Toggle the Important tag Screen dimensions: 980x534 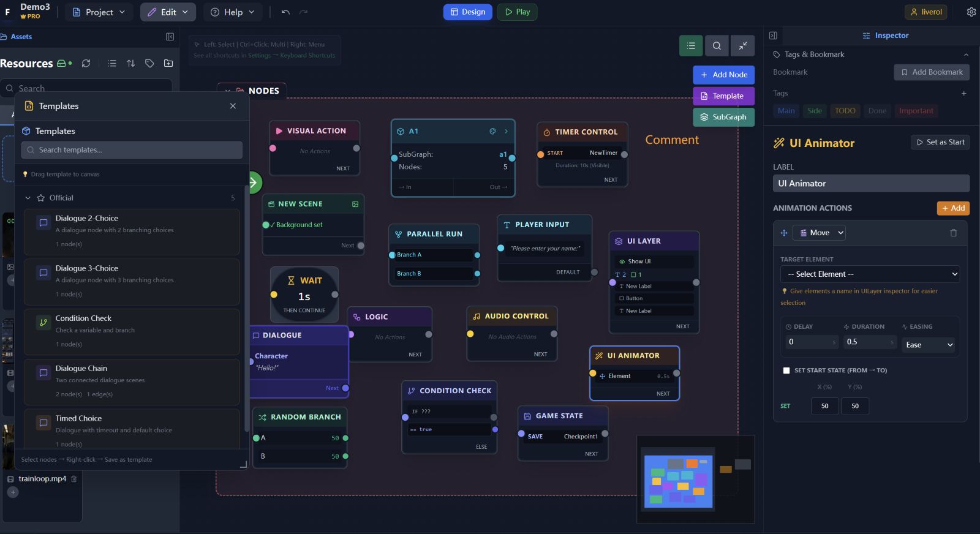(x=916, y=111)
